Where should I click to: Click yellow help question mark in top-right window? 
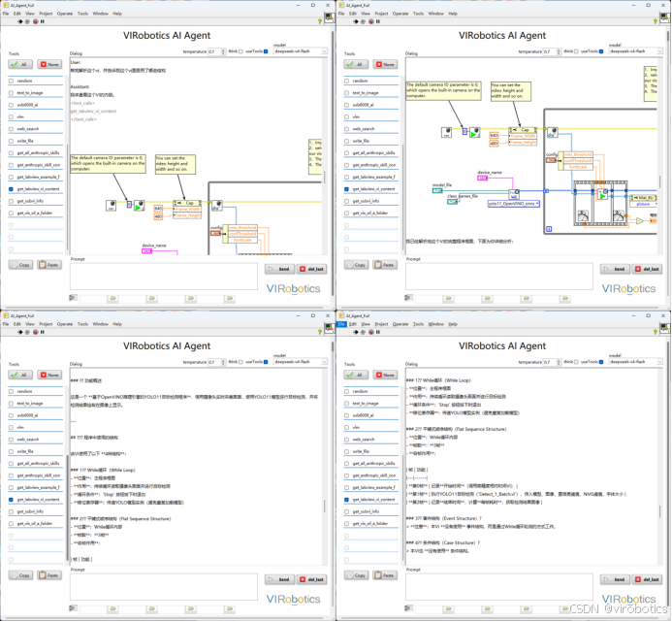point(656,21)
